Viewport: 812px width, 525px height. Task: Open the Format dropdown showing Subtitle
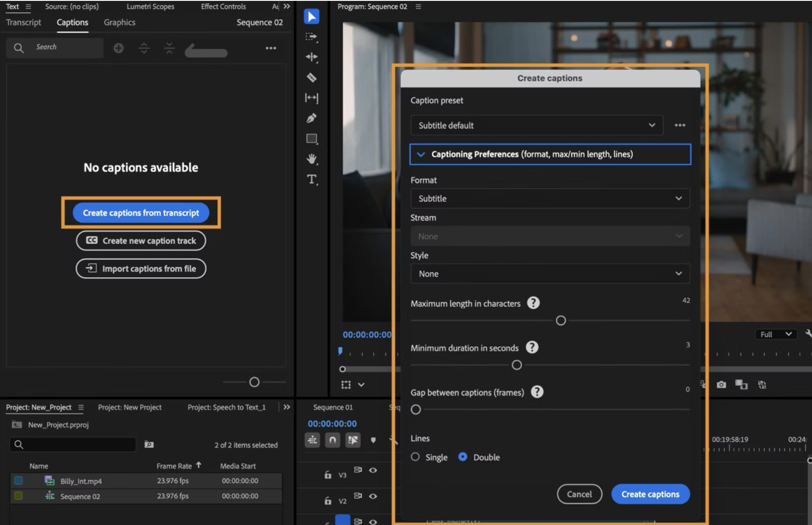[550, 199]
